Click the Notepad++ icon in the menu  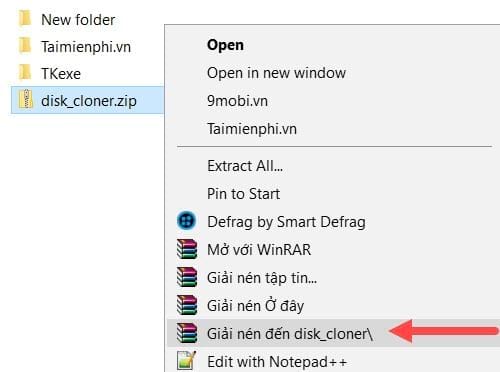186,360
